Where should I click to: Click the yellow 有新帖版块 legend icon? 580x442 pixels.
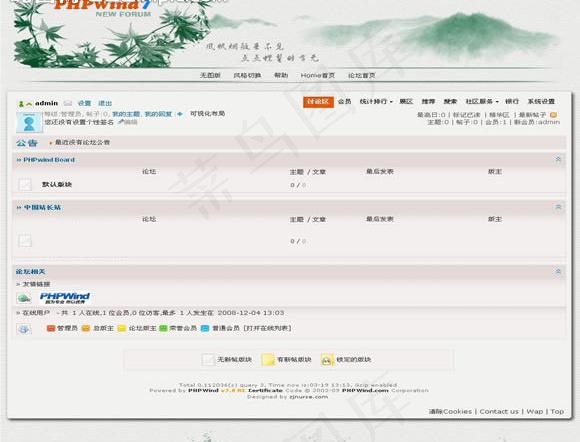(x=268, y=359)
